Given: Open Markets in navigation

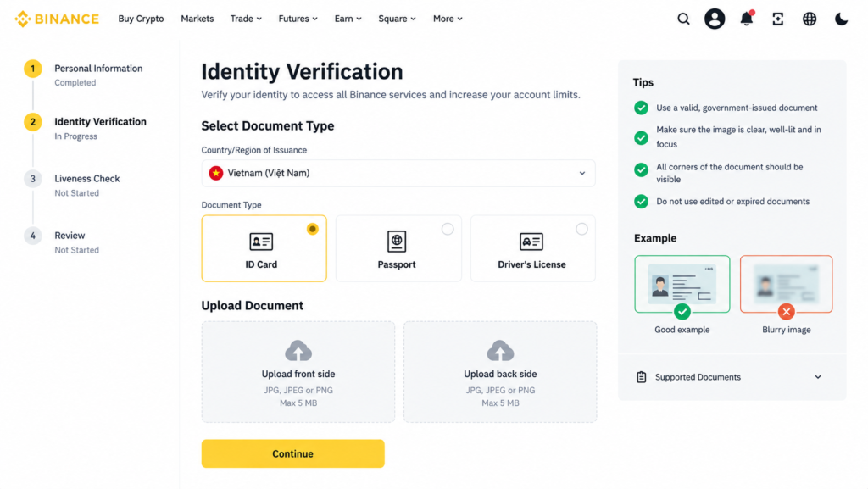Looking at the screenshot, I should [x=197, y=19].
